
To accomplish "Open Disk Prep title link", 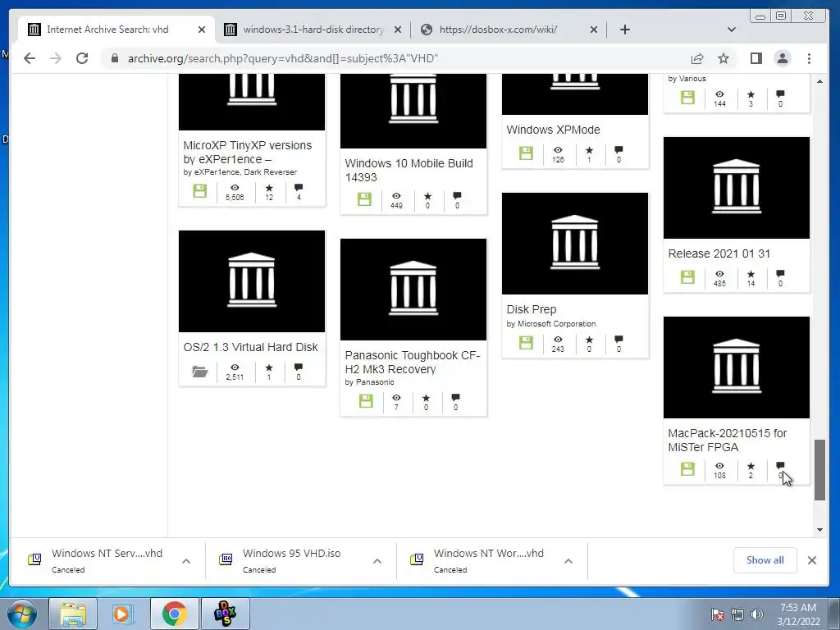I will tap(532, 309).
